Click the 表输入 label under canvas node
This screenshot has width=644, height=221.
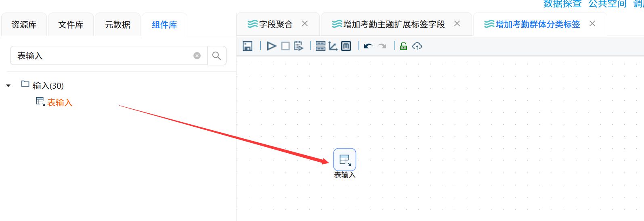pyautogui.click(x=344, y=175)
